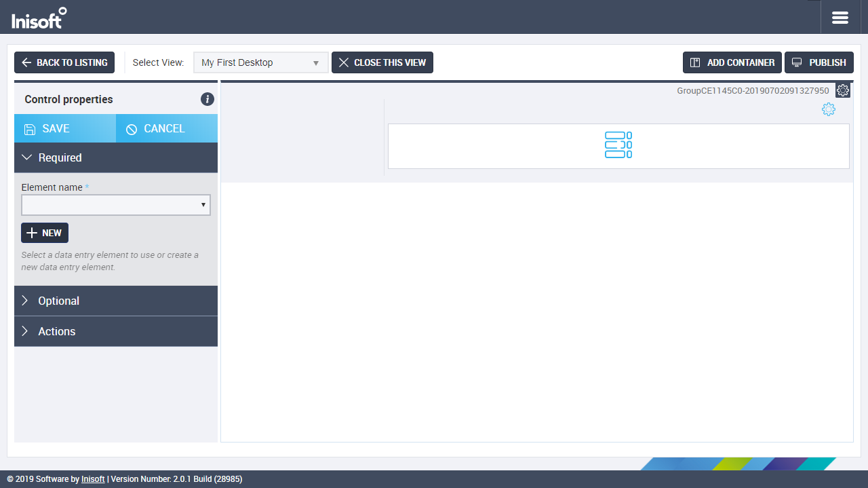Image resolution: width=868 pixels, height=488 pixels.
Task: Expand the Optional section
Action: (116, 301)
